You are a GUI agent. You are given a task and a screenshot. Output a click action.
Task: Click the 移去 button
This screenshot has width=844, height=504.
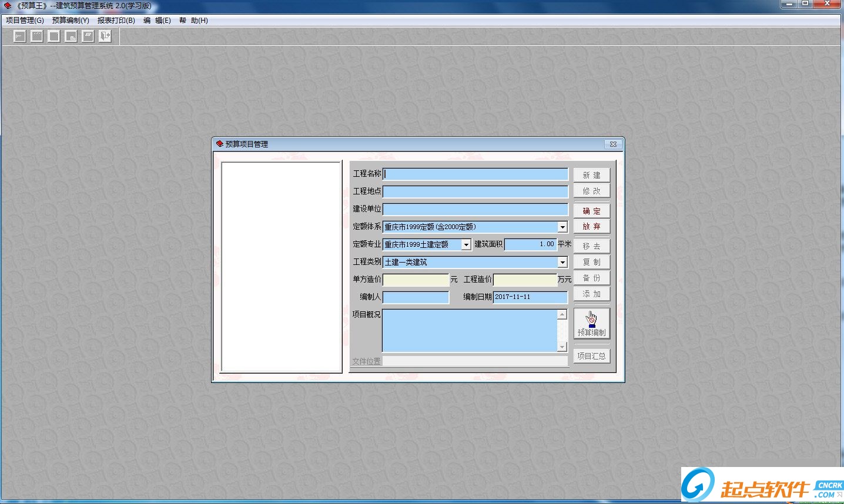pos(592,246)
